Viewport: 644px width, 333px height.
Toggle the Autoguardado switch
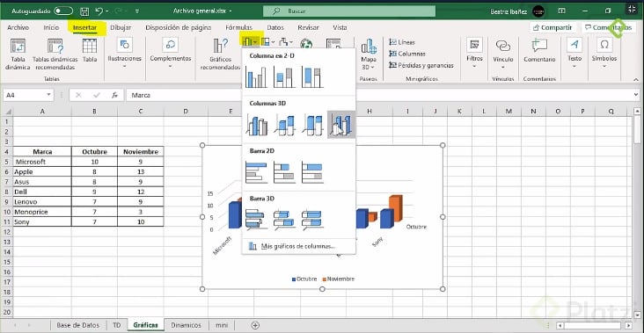[63, 11]
